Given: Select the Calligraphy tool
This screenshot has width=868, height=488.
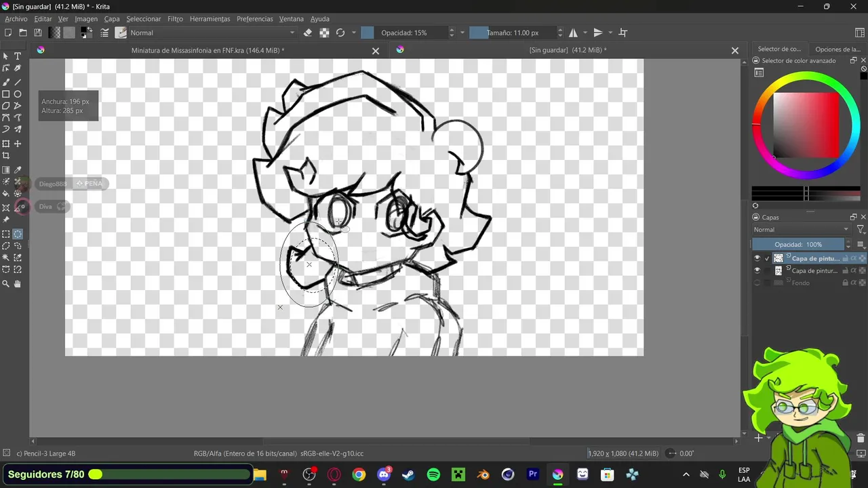Looking at the screenshot, I should click(x=18, y=68).
